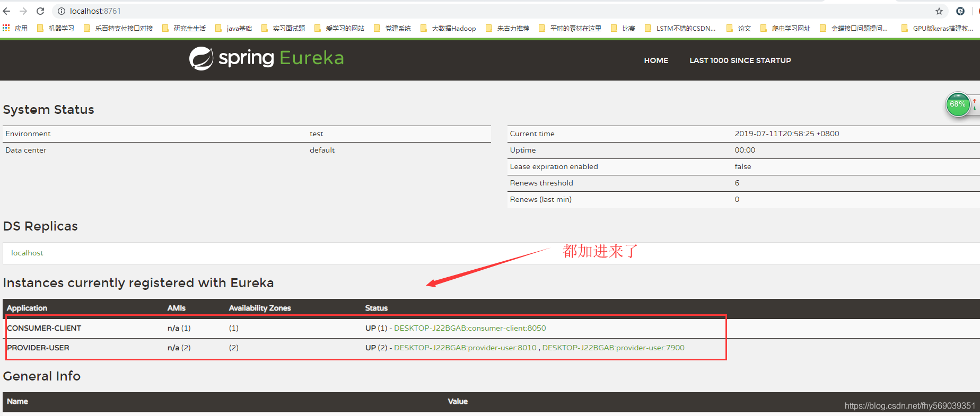
Task: Click the Renews threshold value 6
Action: point(737,183)
